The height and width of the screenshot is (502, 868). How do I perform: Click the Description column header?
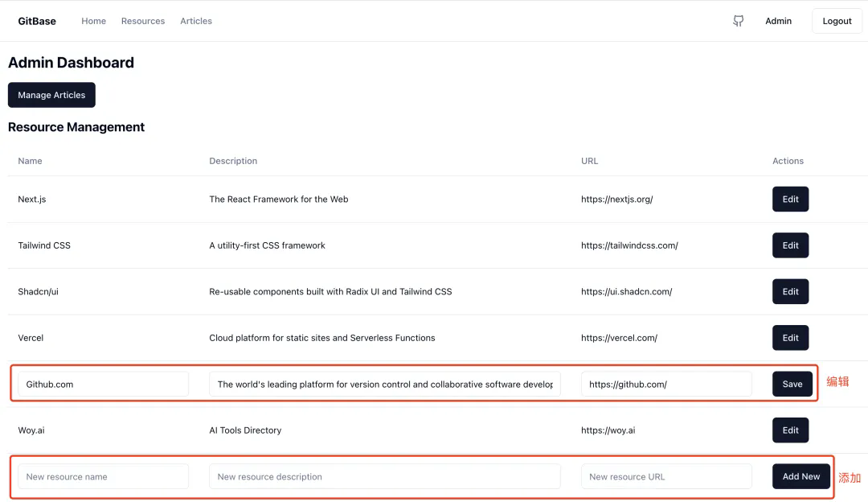pos(233,161)
